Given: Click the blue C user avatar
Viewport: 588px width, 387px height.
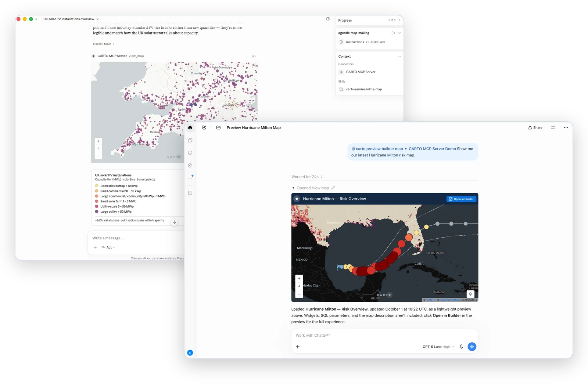Looking at the screenshot, I should (x=190, y=353).
